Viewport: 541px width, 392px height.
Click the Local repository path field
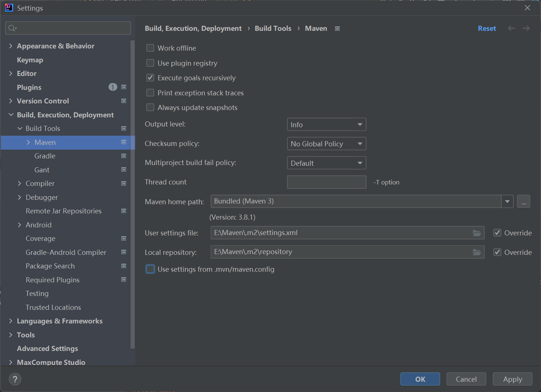[347, 252]
